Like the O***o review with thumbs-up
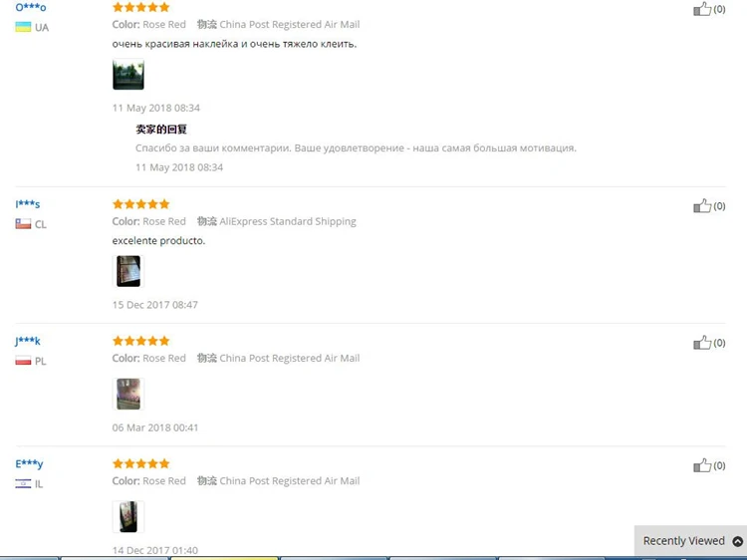Screen dimensions: 747x560 click(x=702, y=9)
